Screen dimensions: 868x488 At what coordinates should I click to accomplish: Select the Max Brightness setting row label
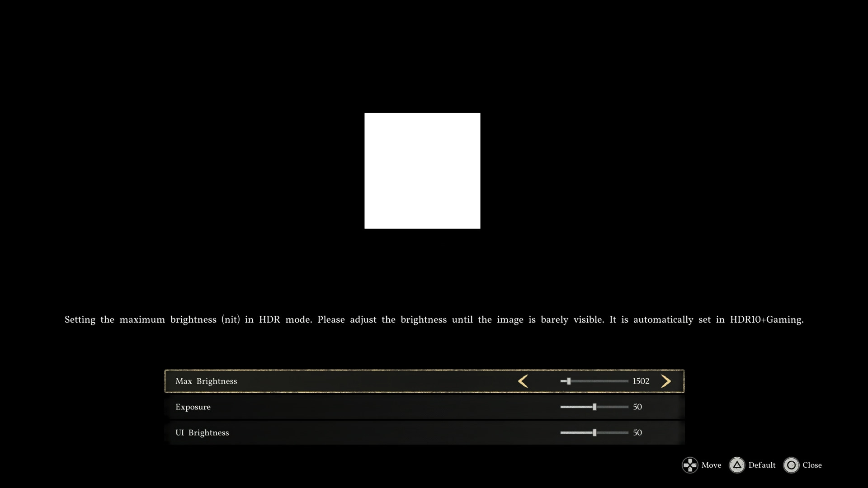pyautogui.click(x=206, y=381)
